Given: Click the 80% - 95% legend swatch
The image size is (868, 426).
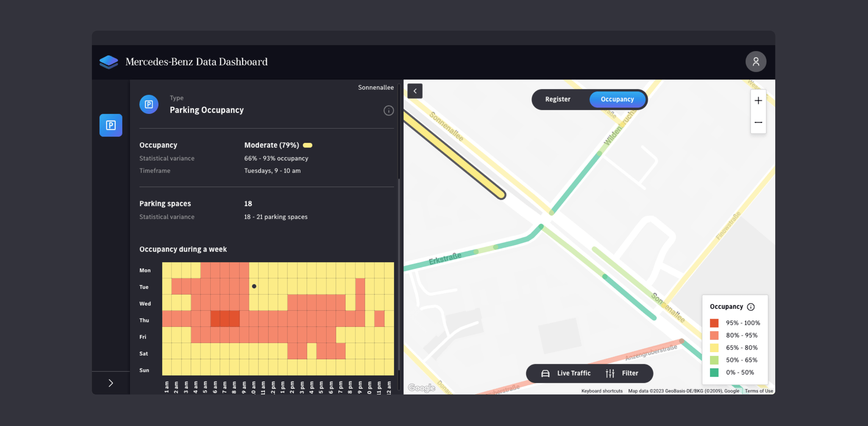Looking at the screenshot, I should (714, 335).
